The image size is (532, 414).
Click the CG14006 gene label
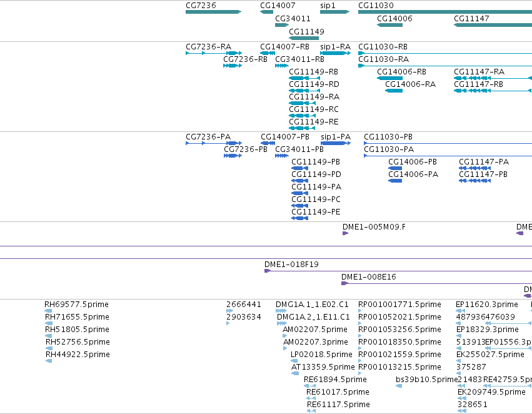click(x=394, y=18)
